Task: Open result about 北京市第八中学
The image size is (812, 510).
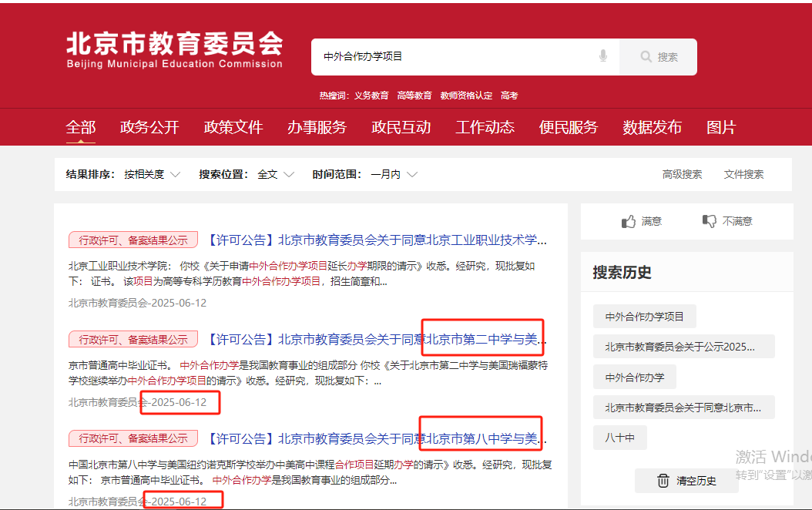Action: 377,439
